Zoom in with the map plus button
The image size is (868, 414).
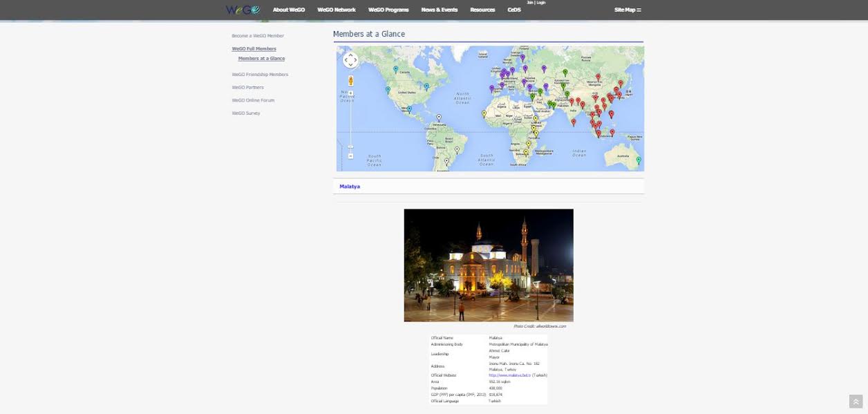pyautogui.click(x=350, y=93)
